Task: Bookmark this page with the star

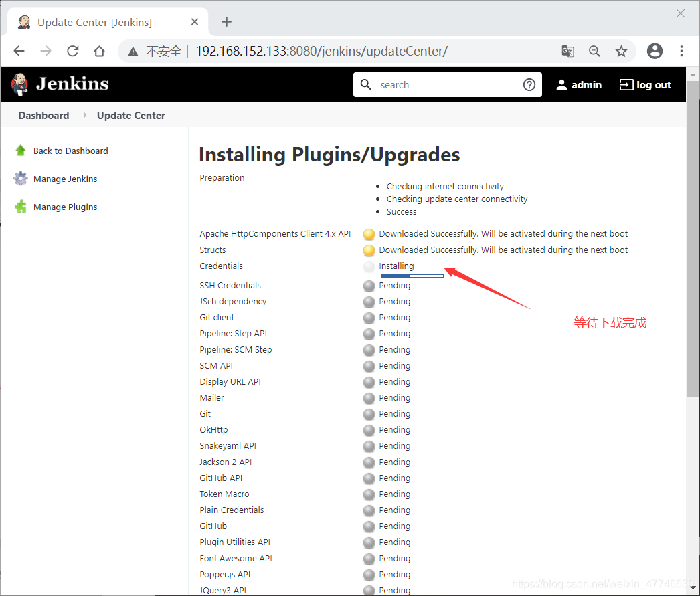Action: click(x=622, y=52)
